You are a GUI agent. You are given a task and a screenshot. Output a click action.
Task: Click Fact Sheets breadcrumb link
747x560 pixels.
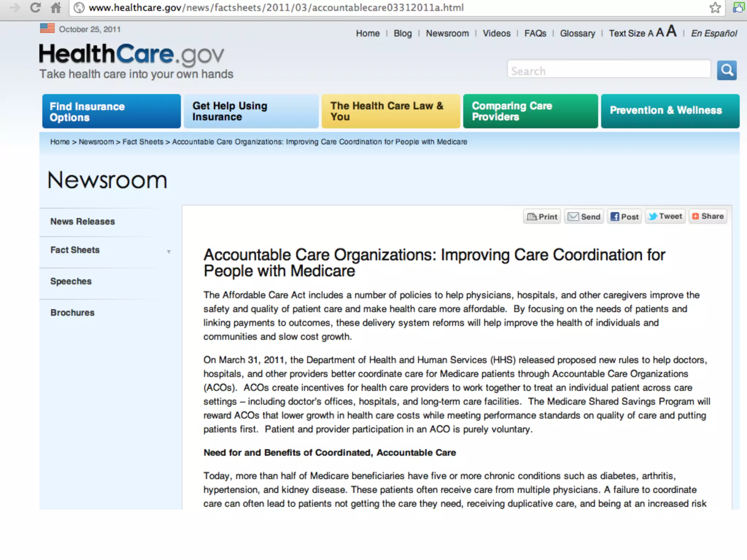coord(143,142)
